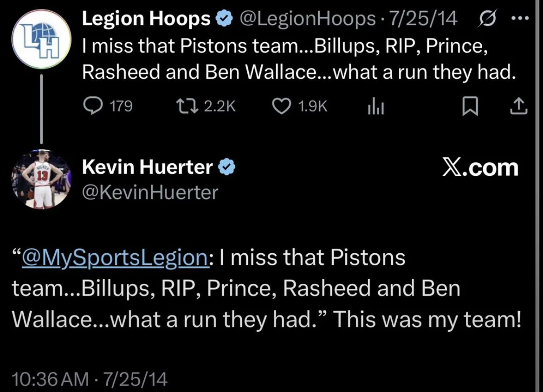Click Kevin Huerter's verified badge
Image resolution: width=543 pixels, height=392 pixels.
[x=227, y=167]
